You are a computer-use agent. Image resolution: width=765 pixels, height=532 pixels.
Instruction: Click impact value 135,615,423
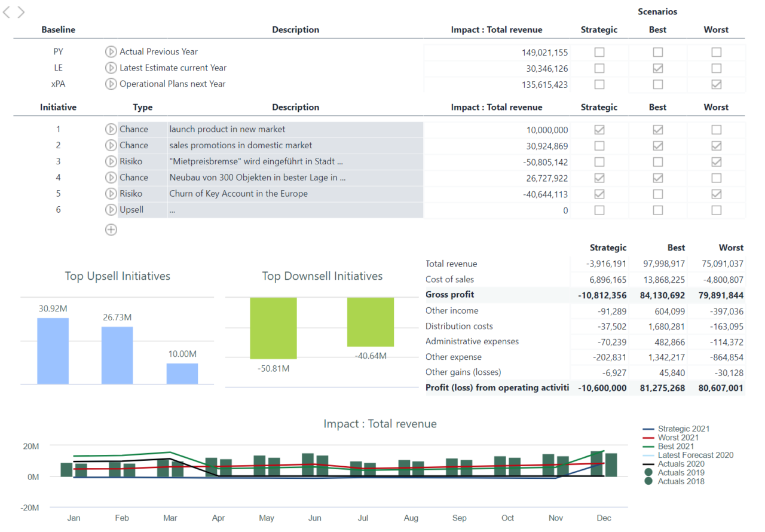[x=544, y=85]
